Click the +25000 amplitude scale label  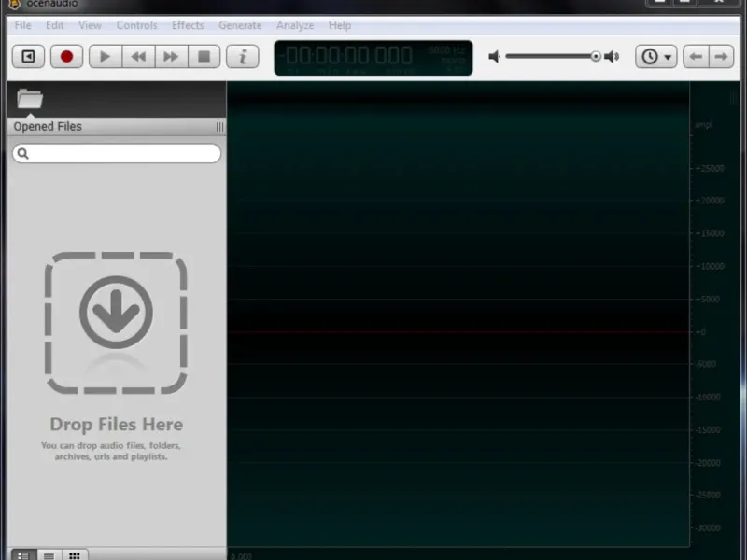[710, 169]
